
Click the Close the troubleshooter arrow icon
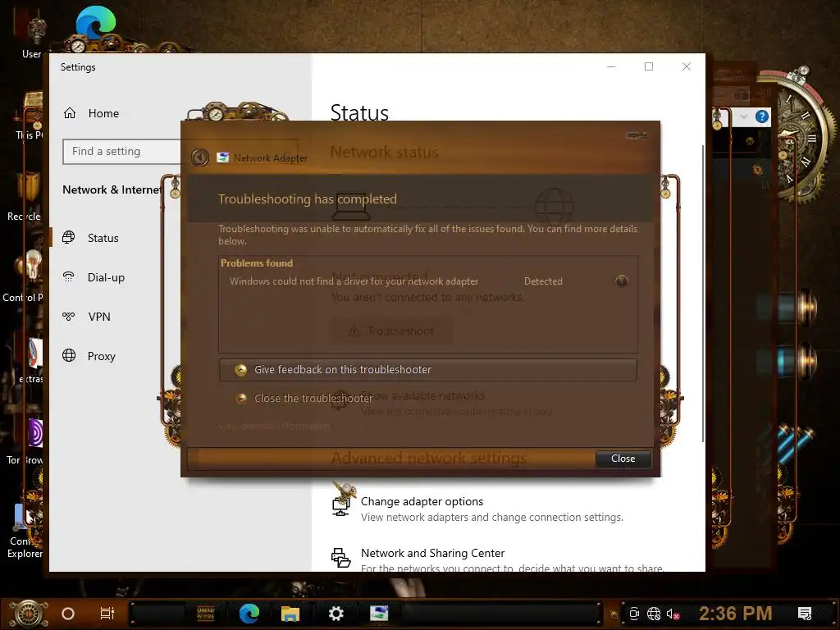tap(241, 398)
